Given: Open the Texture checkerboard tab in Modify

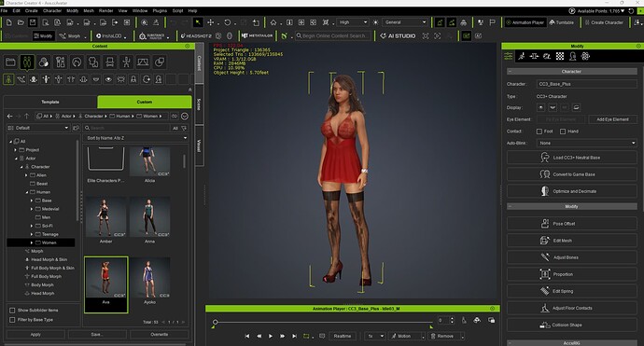Looking at the screenshot, I should [560, 56].
